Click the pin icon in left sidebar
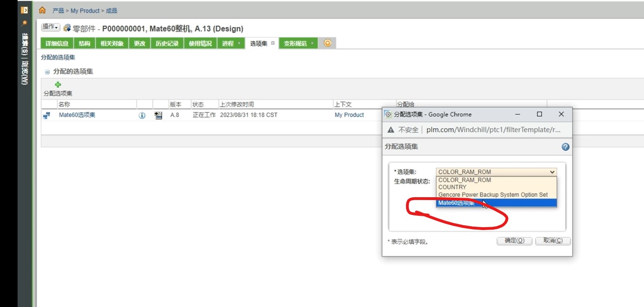644x307 pixels. (24, 23)
